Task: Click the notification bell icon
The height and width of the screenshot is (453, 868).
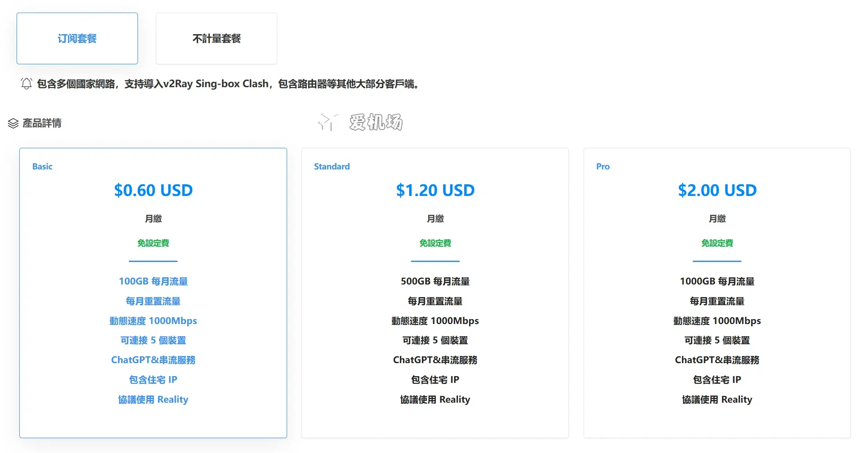Action: click(27, 84)
